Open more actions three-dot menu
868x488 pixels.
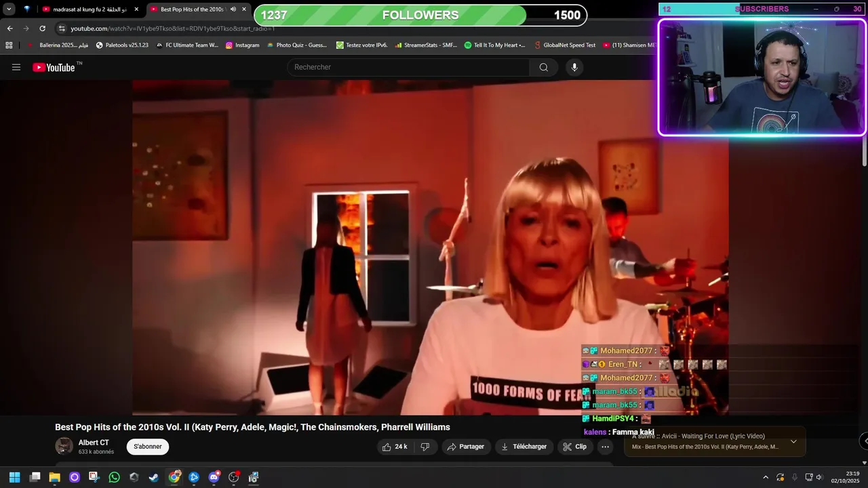point(606,447)
